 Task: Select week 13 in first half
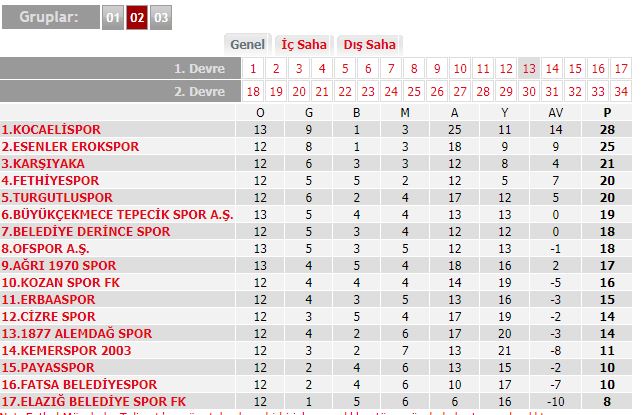click(x=529, y=68)
